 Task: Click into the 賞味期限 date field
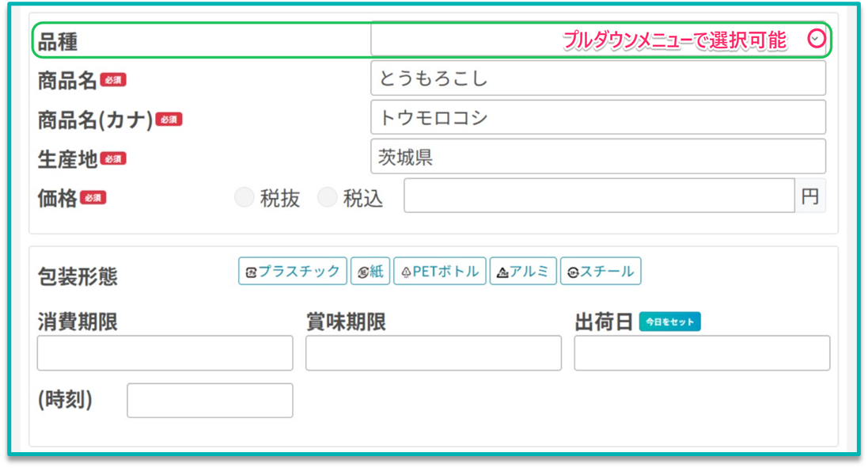click(434, 353)
